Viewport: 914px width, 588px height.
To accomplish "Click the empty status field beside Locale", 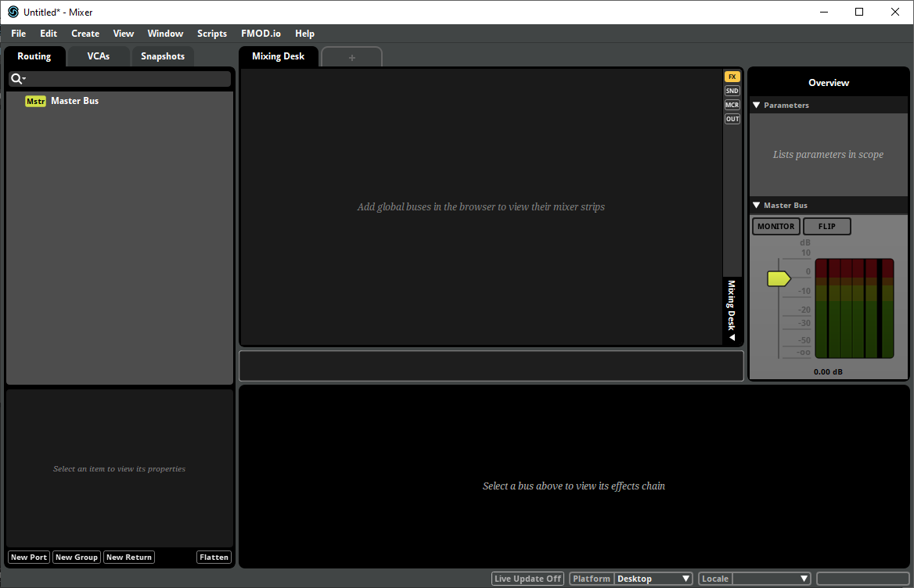I will [862, 579].
